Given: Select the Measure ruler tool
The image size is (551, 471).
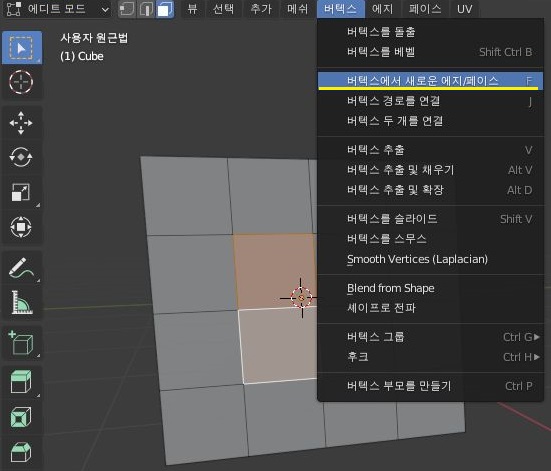Looking at the screenshot, I should click(21, 302).
